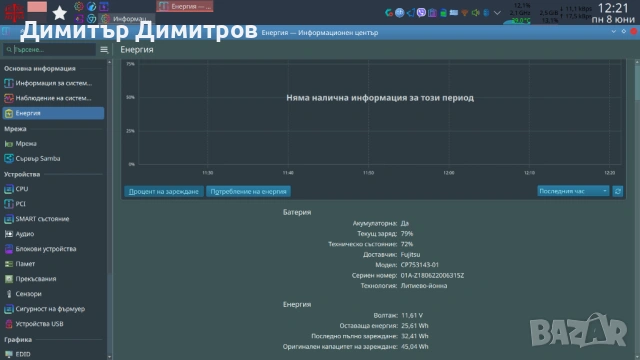Click the Bluetooth tray icon
Screen dimensions: 640x360
[x=486, y=13]
